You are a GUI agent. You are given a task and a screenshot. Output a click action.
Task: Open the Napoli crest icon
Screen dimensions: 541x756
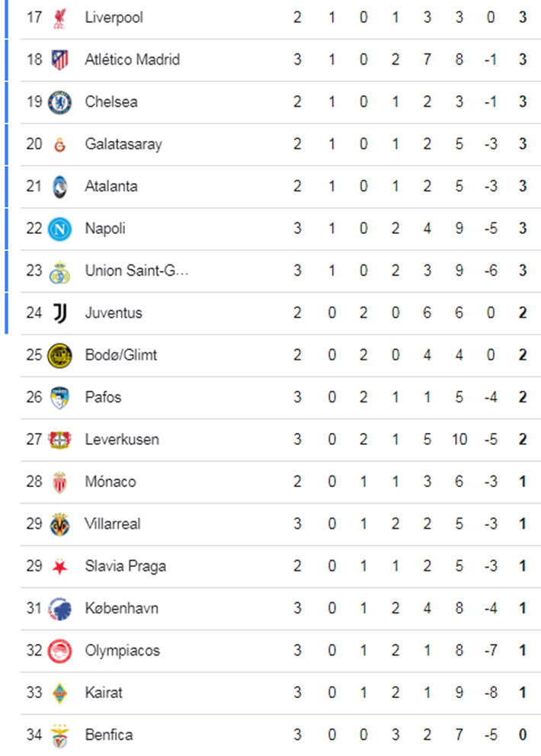(x=59, y=229)
